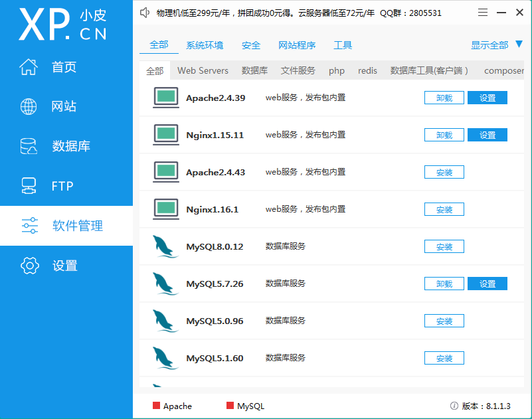Click the red MySQL status indicator
This screenshot has width=532, height=419.
point(230,406)
